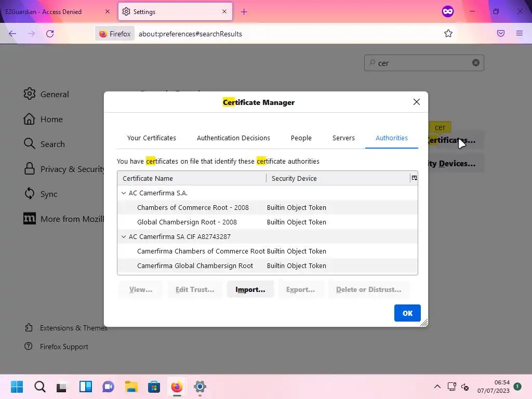Click the network icon in the system tray
The width and height of the screenshot is (532, 399).
click(x=451, y=387)
